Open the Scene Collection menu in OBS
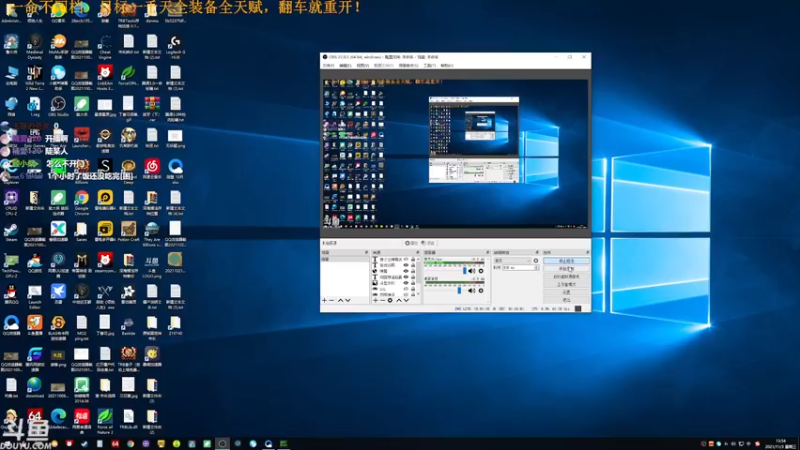The image size is (800, 450). 408,65
